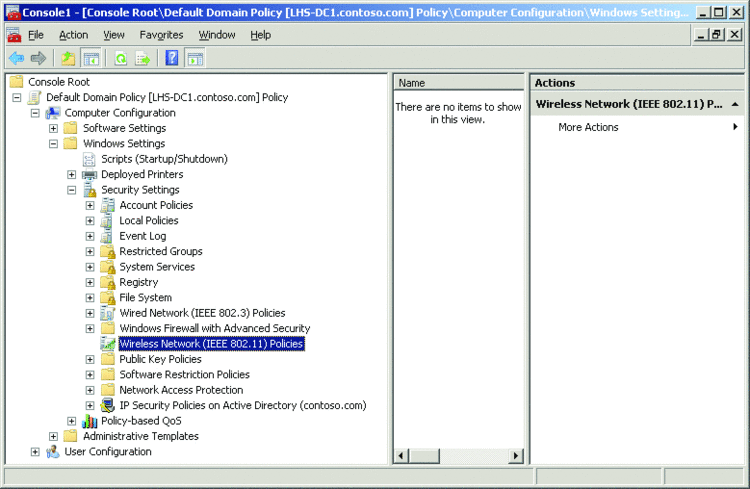Screen dimensions: 750x489
Task: Select Registry tree item
Action: click(x=139, y=282)
